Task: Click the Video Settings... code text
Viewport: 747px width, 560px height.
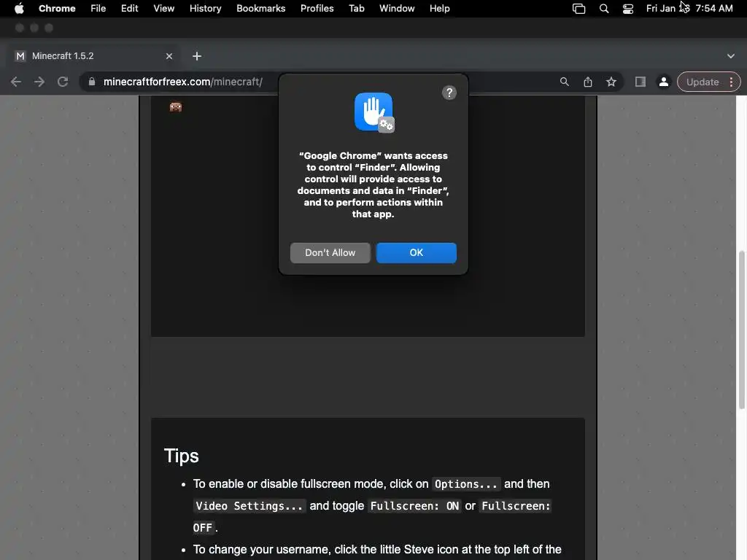Action: [x=249, y=506]
